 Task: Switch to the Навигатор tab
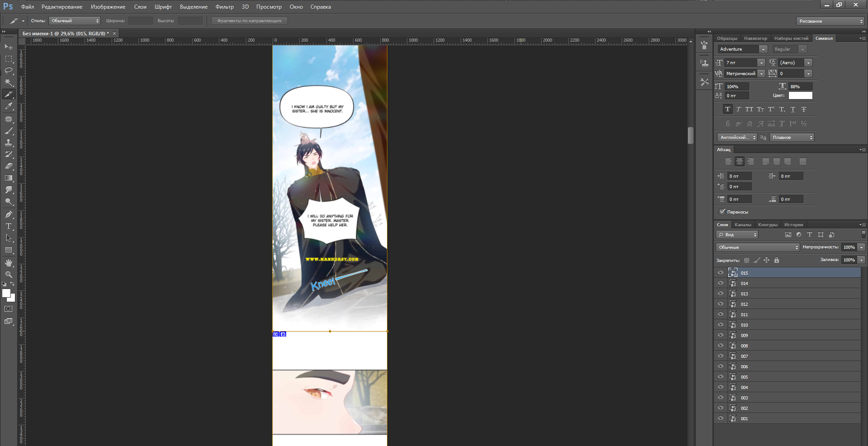tap(755, 38)
